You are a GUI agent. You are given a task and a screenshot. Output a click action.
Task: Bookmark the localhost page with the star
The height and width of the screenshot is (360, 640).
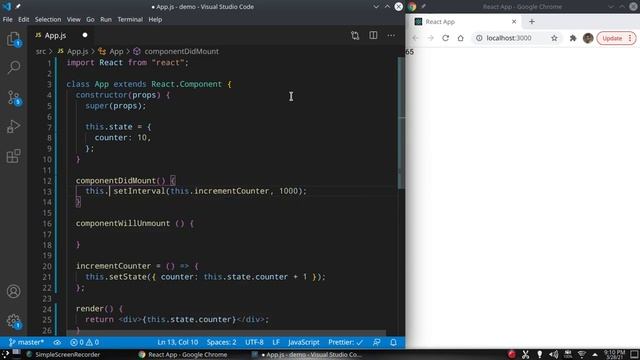click(x=554, y=38)
